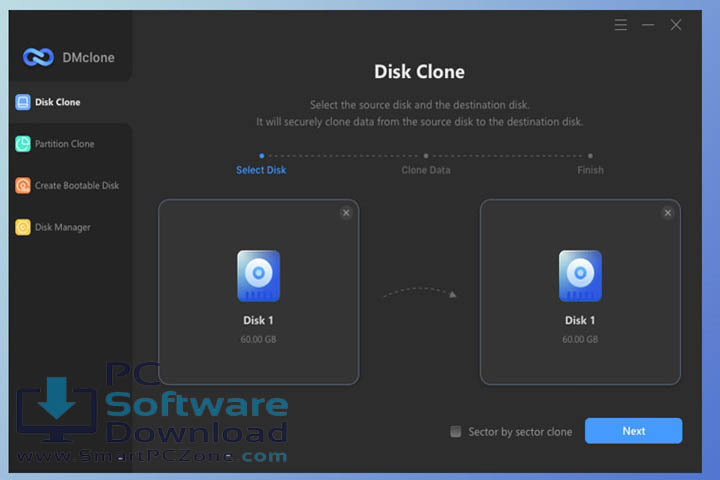Select the destination disk drive icon
The width and height of the screenshot is (720, 480).
tap(580, 276)
